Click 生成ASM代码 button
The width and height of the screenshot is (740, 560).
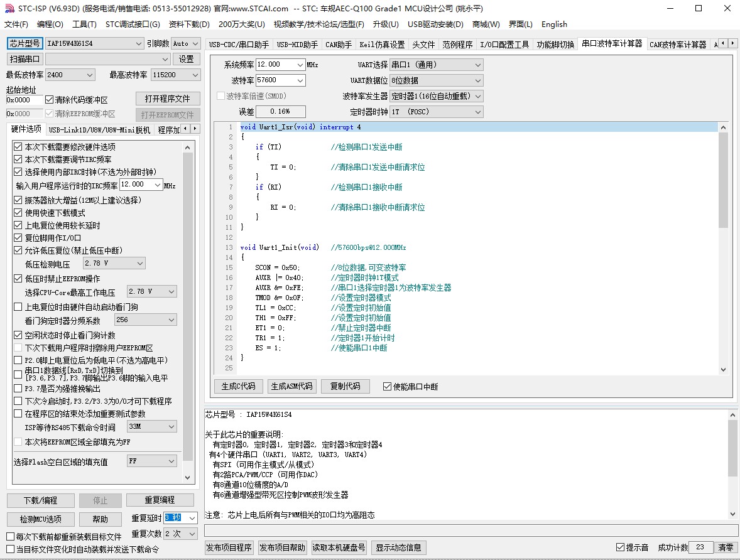[x=291, y=386]
